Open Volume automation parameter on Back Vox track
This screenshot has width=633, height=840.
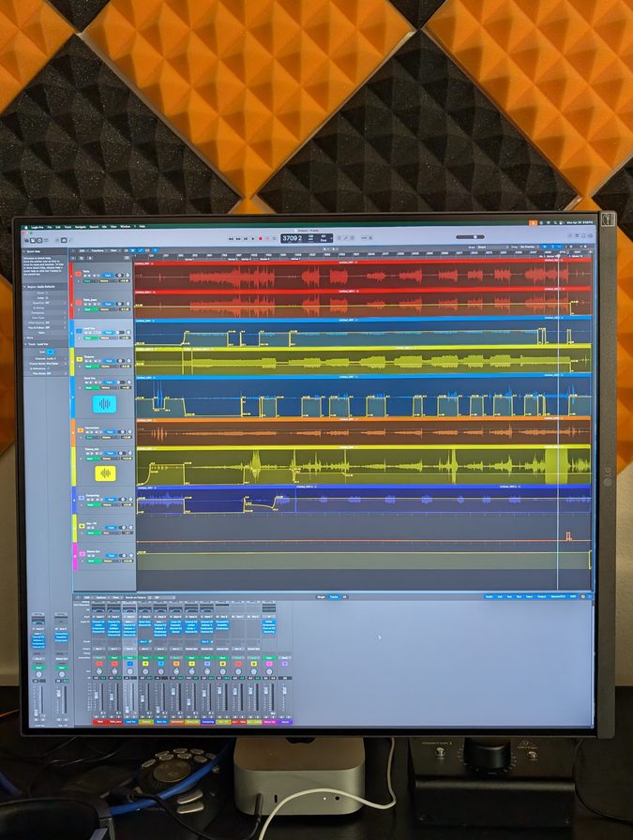pyautogui.click(x=110, y=388)
